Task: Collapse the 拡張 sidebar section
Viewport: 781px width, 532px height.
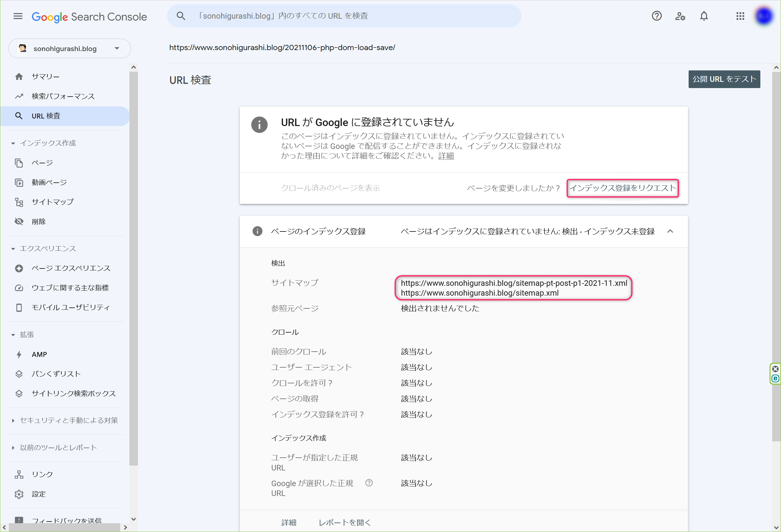Action: pyautogui.click(x=13, y=335)
